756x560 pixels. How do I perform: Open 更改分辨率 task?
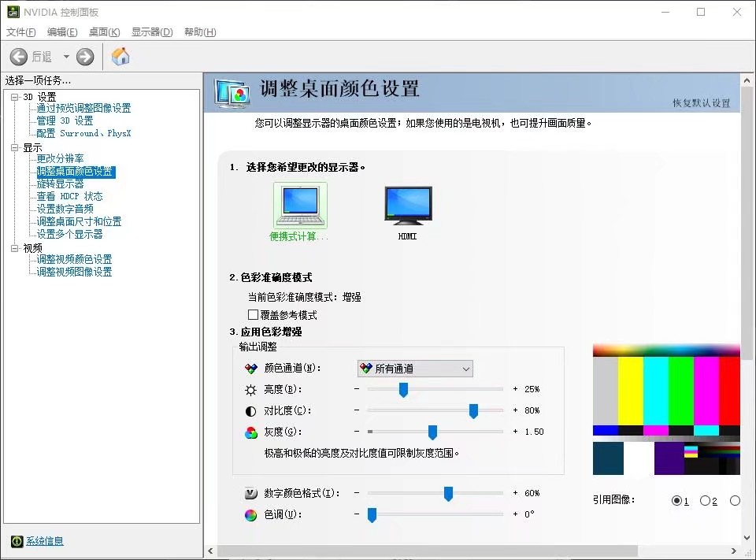(x=61, y=158)
